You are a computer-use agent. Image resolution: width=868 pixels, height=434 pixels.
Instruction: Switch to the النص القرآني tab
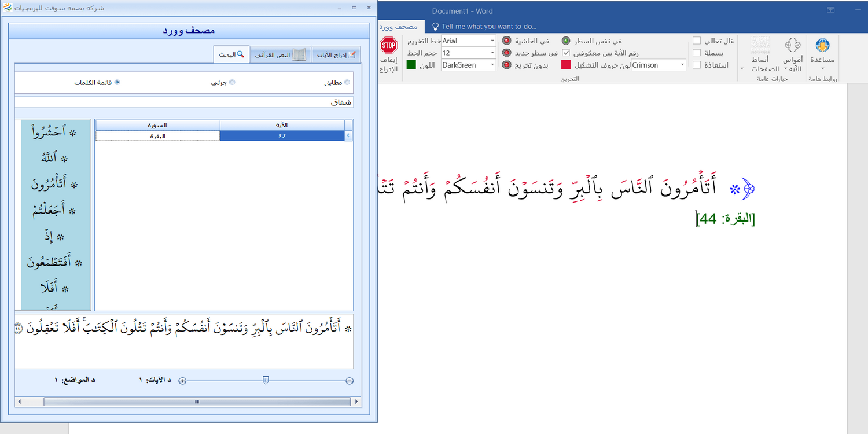[x=281, y=55]
